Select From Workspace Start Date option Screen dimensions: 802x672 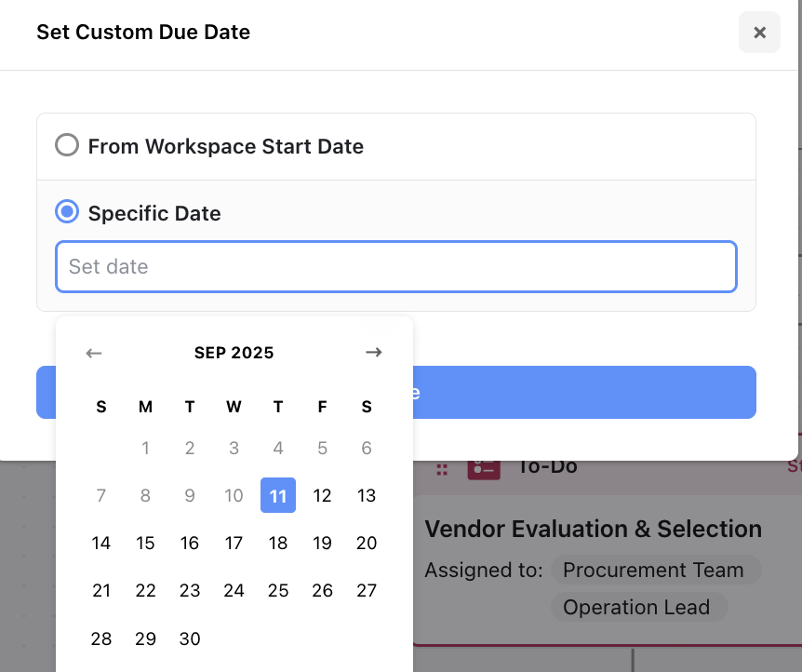coord(67,146)
